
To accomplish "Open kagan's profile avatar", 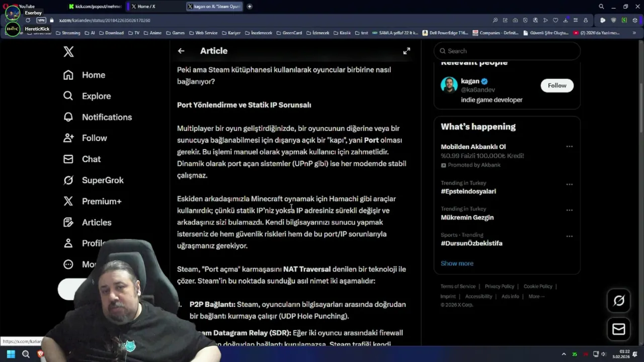I will 449,85.
